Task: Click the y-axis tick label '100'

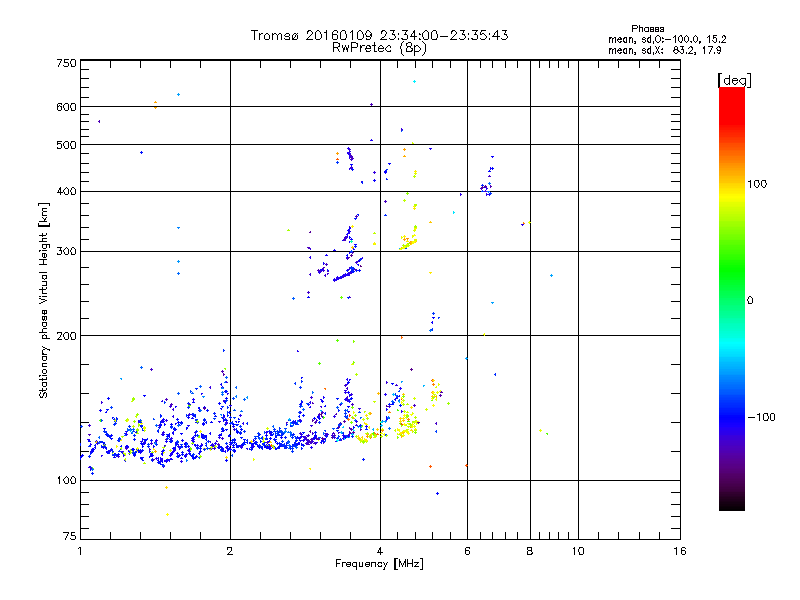Action: click(x=66, y=481)
